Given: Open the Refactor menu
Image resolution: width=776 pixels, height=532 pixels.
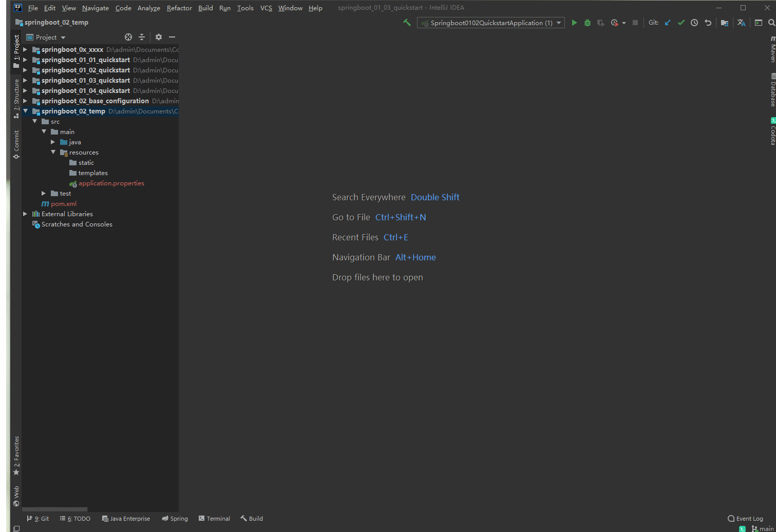Looking at the screenshot, I should point(179,8).
